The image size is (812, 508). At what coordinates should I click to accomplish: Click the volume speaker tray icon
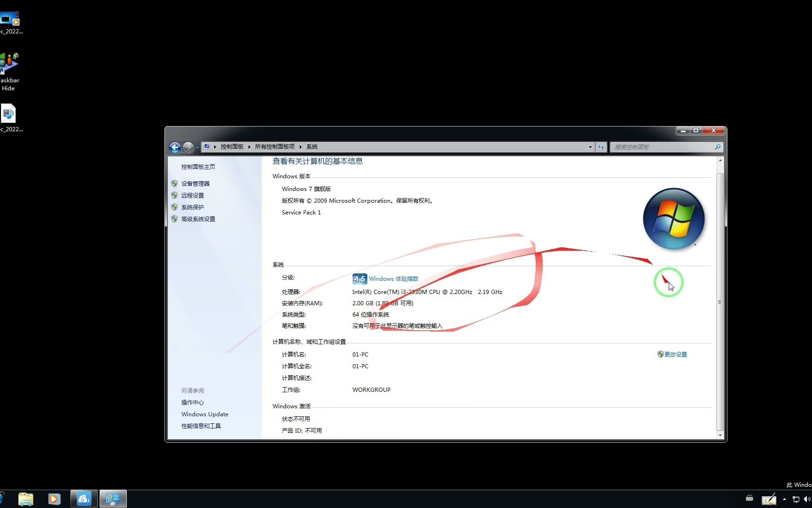807,499
